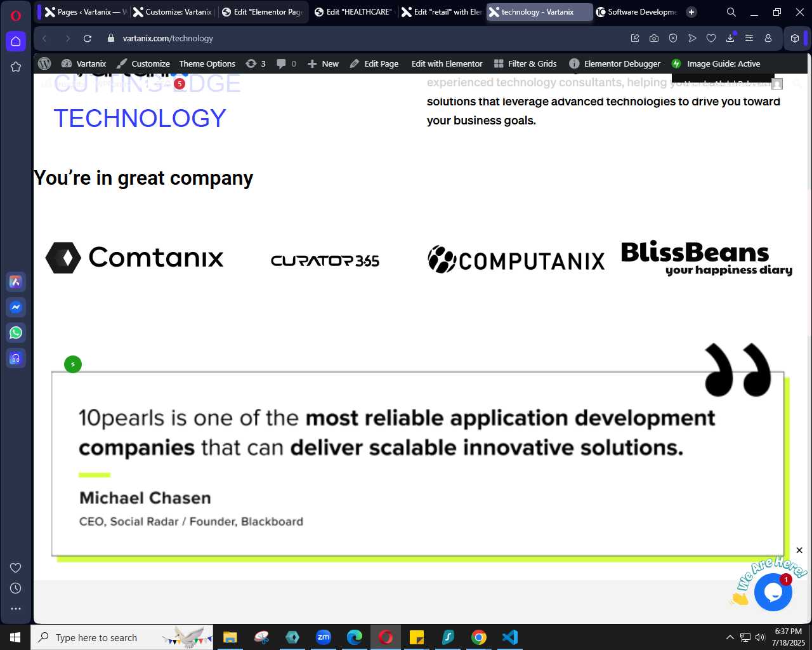
Task: Open Filter & Grids admin item
Action: coord(525,63)
